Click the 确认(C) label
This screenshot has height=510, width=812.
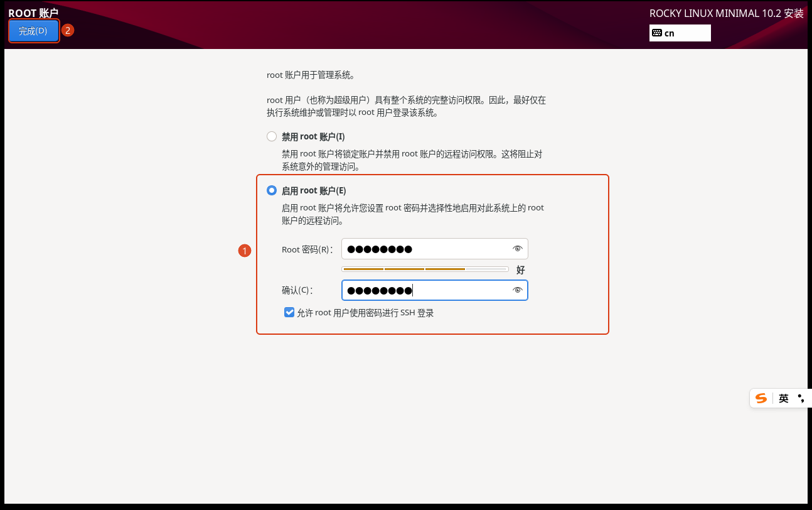click(297, 290)
